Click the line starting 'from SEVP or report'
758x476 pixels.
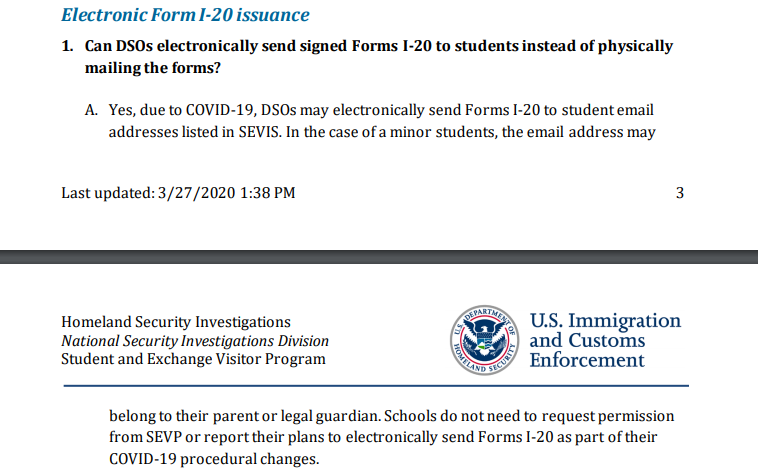[383, 437]
